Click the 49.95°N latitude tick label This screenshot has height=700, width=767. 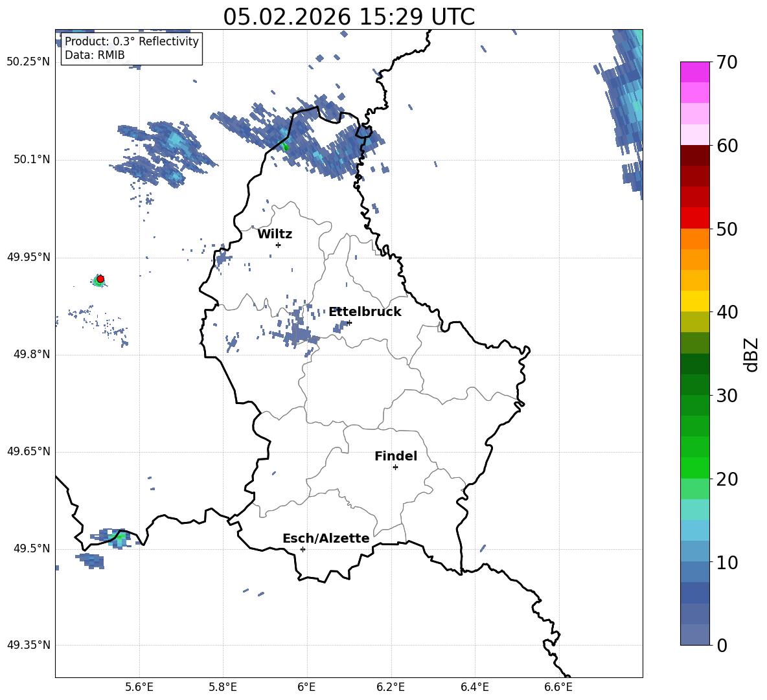coord(29,257)
